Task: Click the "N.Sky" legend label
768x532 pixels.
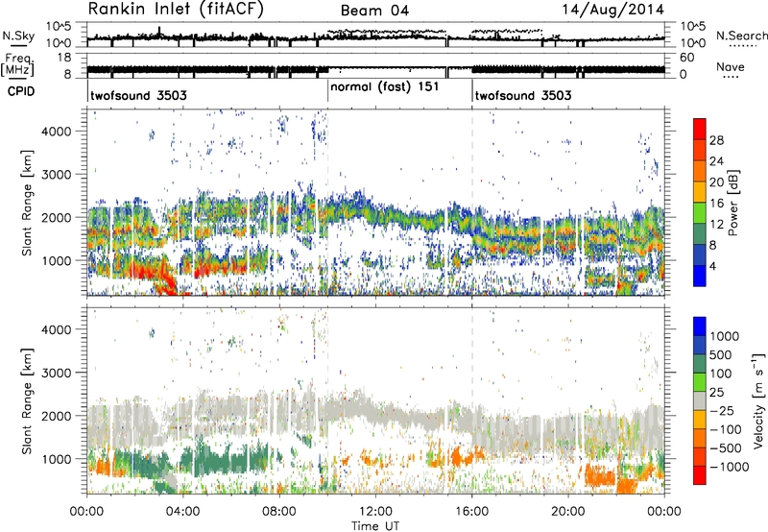Action: [18, 36]
